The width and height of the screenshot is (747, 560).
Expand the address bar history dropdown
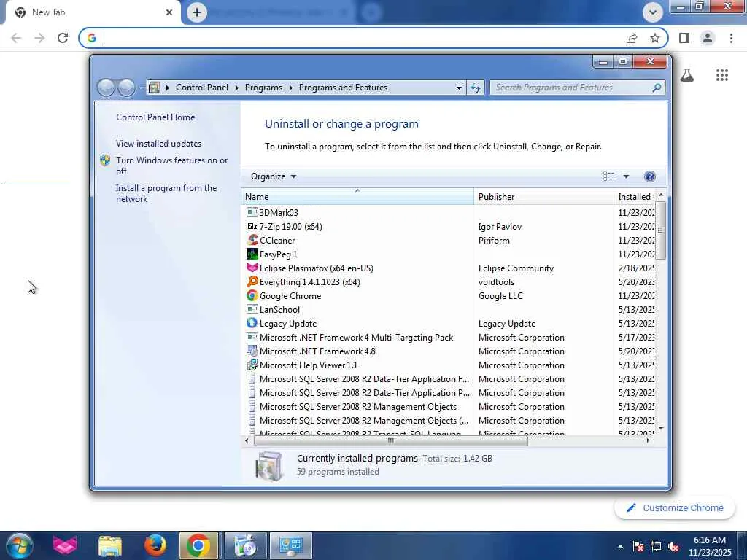point(459,87)
